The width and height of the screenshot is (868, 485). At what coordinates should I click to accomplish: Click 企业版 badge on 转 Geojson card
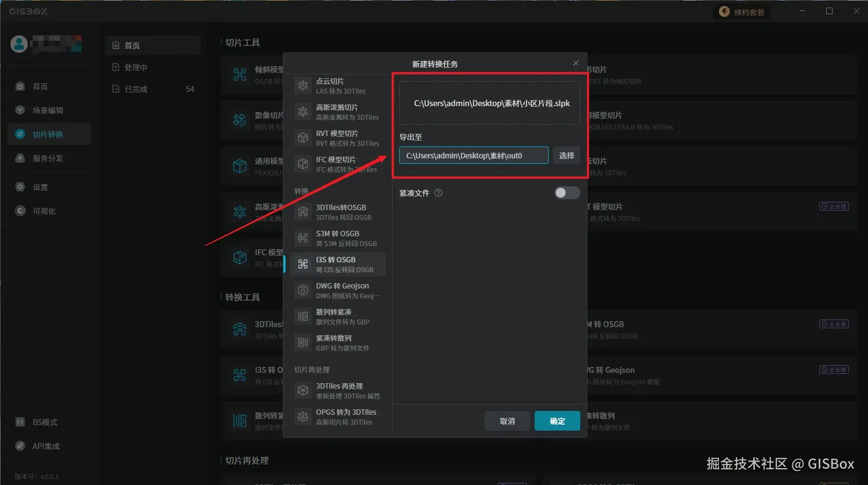tap(834, 370)
